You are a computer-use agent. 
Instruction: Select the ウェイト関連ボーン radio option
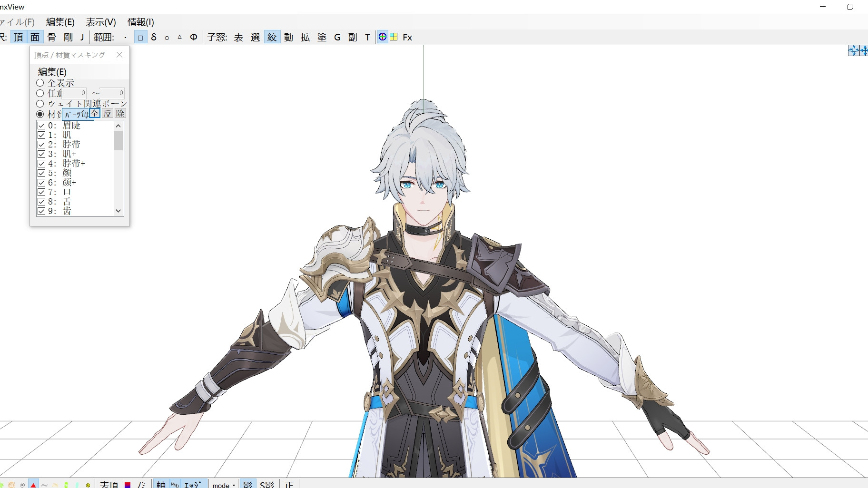[x=40, y=104]
